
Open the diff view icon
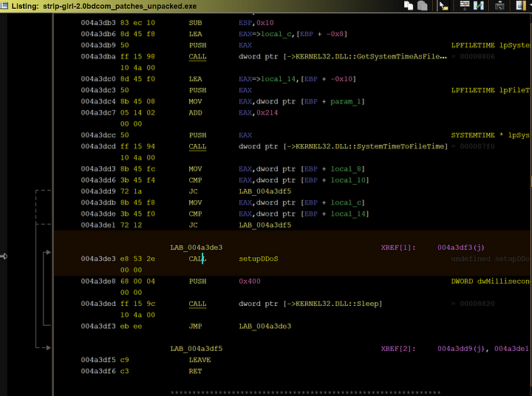click(478, 6)
